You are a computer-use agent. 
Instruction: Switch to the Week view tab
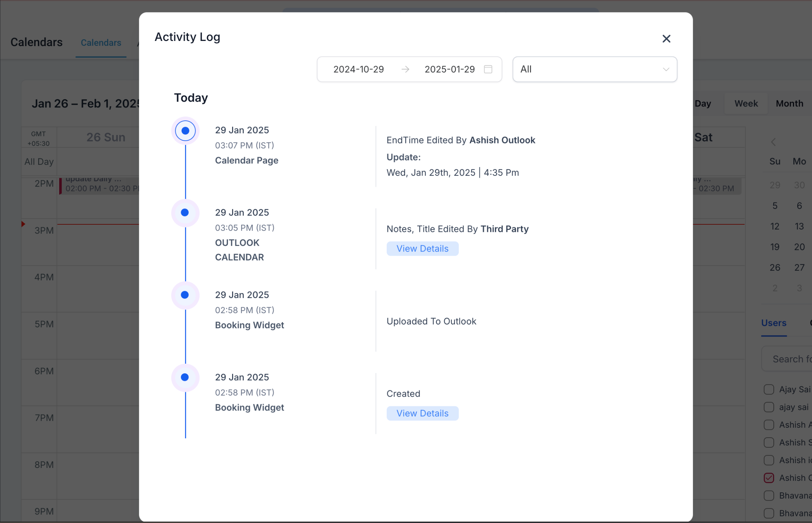[x=746, y=104]
